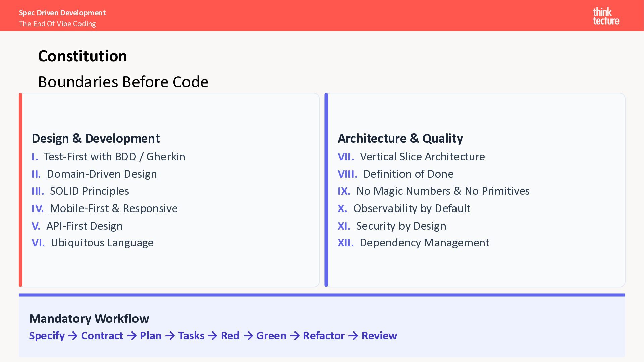This screenshot has height=362, width=644.
Task: Click 'Spec Driven Development' header text
Action: click(62, 13)
